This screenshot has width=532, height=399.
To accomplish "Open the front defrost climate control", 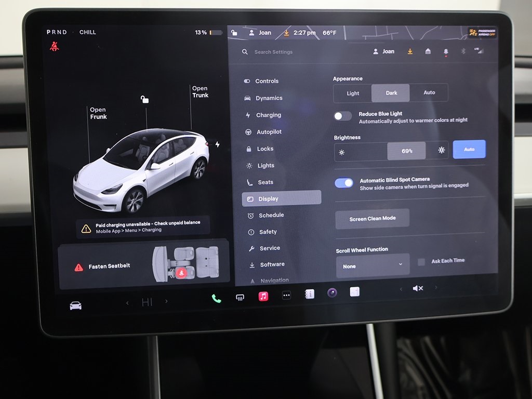I will [240, 297].
